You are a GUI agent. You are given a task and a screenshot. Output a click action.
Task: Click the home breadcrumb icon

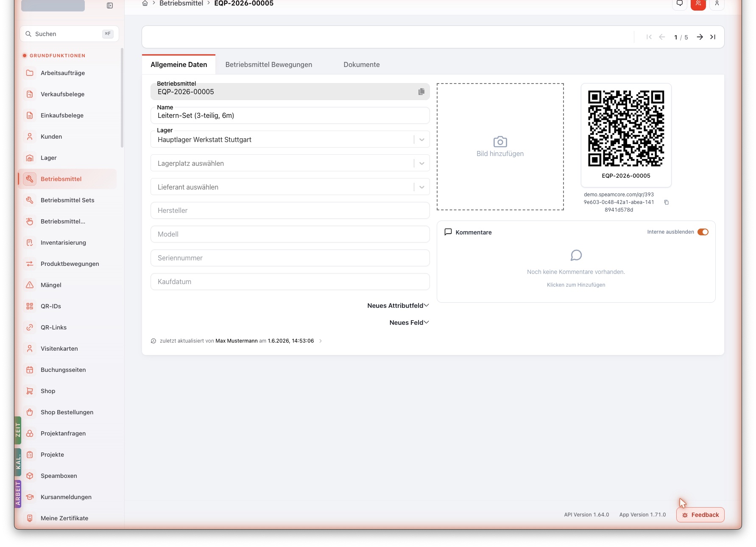145,3
